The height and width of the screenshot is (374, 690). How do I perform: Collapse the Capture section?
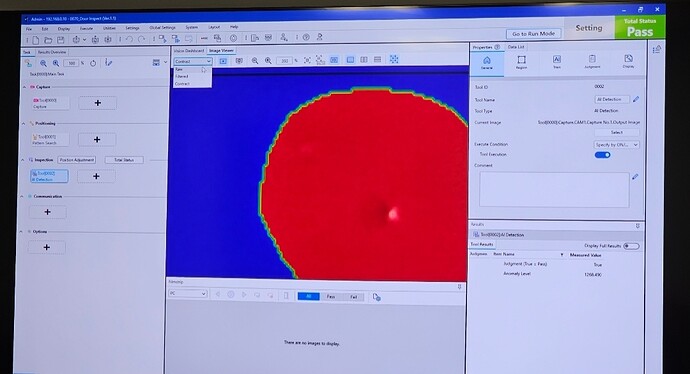24,87
